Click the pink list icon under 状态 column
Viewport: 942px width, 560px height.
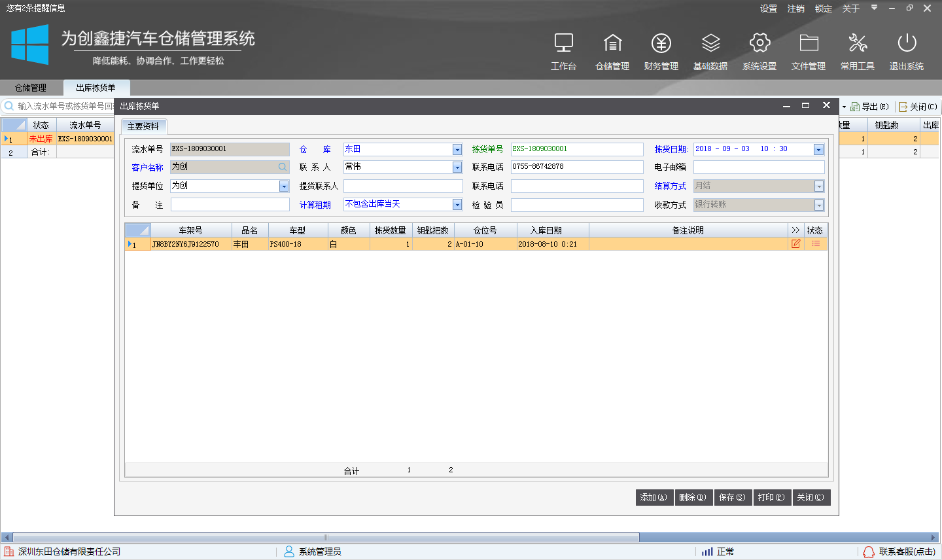click(x=815, y=243)
